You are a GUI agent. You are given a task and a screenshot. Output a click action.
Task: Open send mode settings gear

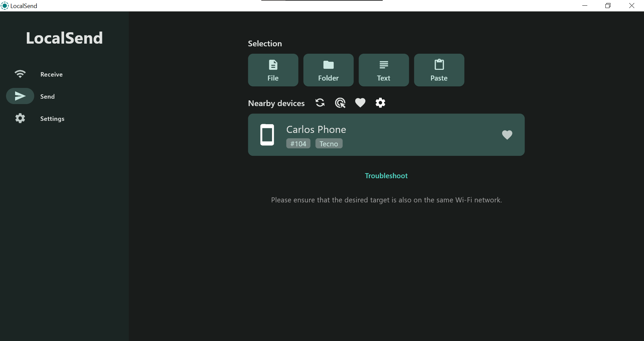(x=380, y=103)
